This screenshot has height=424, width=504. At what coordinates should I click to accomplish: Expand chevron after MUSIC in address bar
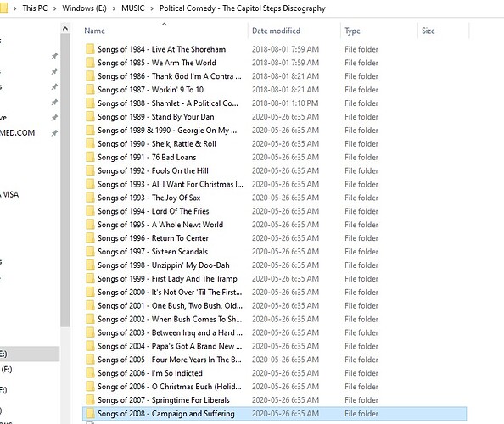152,8
